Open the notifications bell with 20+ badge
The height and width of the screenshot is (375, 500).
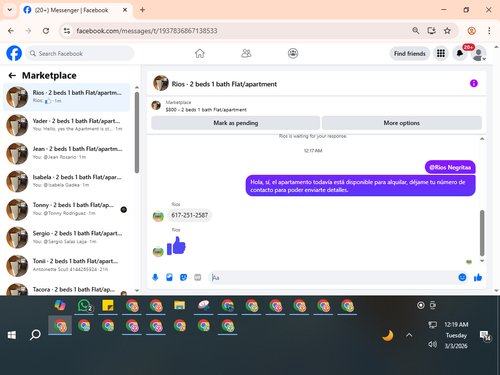(460, 53)
